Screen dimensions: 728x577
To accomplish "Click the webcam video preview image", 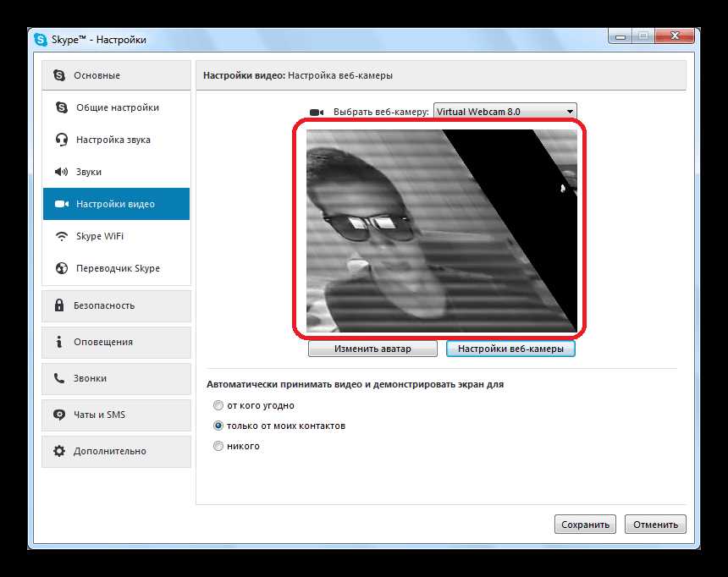I will point(440,230).
